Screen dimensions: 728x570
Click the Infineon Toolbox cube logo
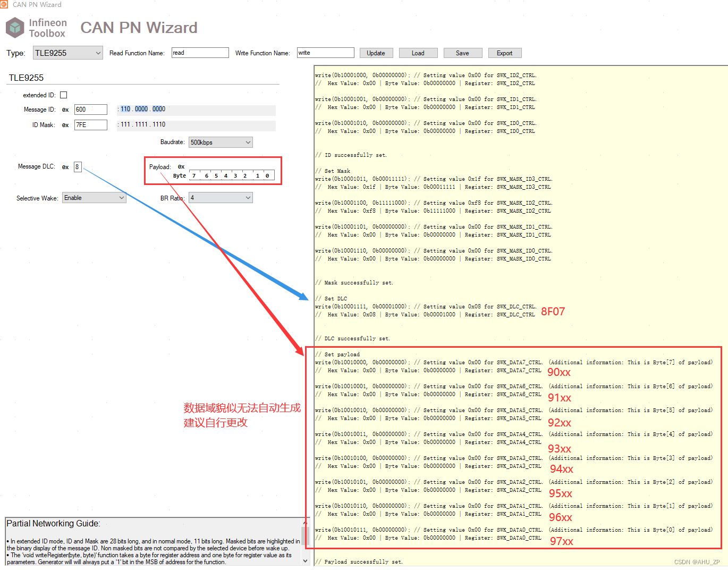(15, 27)
